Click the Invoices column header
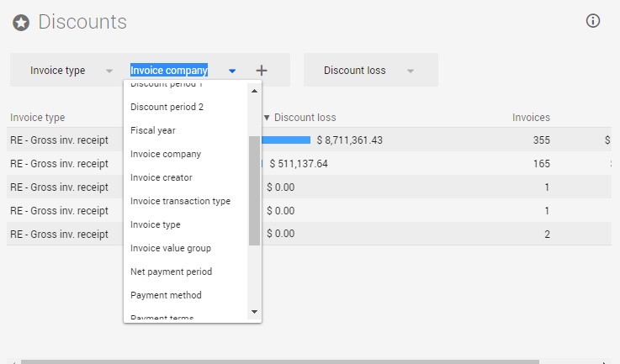This screenshot has height=364, width=620. (x=531, y=118)
